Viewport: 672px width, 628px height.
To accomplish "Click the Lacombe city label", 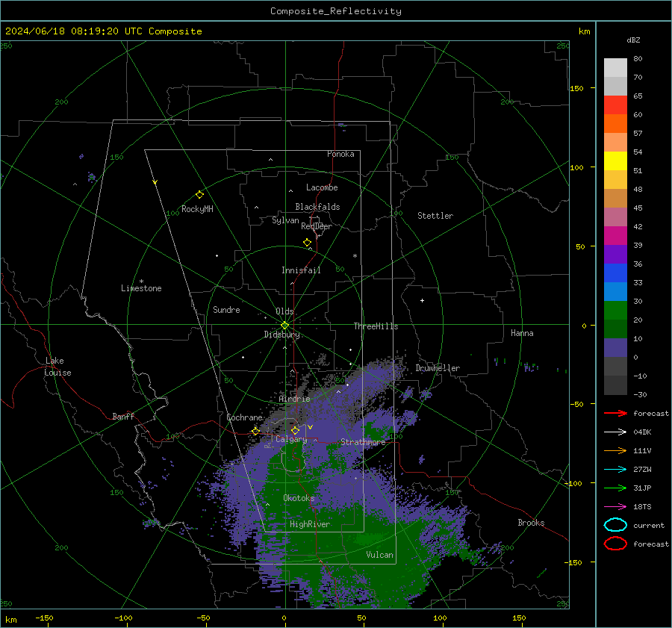I will (322, 187).
